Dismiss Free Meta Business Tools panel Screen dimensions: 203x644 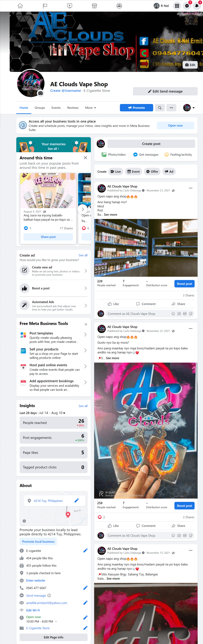[x=86, y=324]
